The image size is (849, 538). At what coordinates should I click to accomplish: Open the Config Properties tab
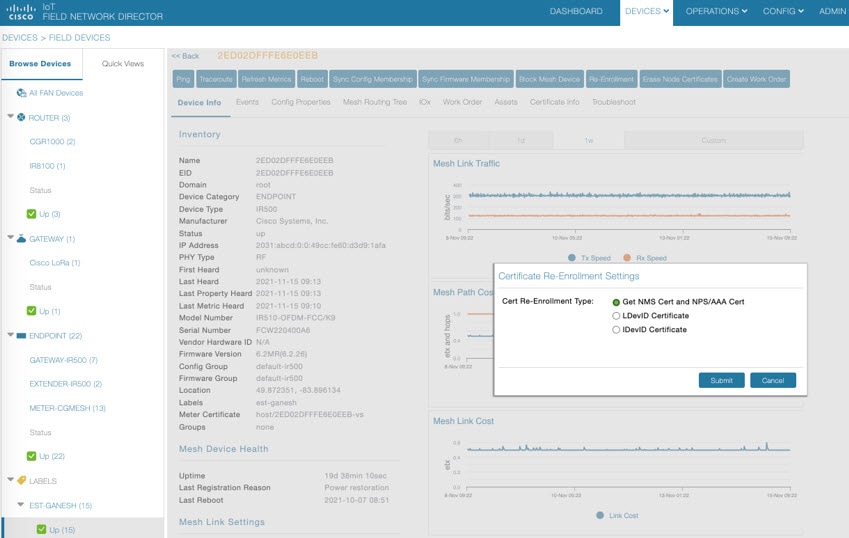(301, 102)
